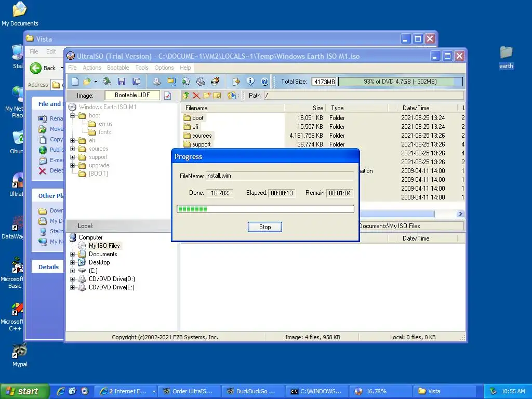Image resolution: width=532 pixels, height=399 pixels.
Task: Click the 93% of DVD capacity bar
Action: pos(401,82)
